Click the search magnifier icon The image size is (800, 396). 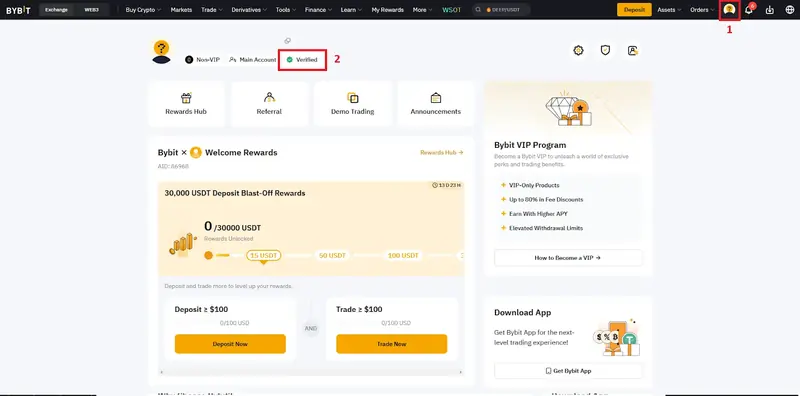coord(478,10)
